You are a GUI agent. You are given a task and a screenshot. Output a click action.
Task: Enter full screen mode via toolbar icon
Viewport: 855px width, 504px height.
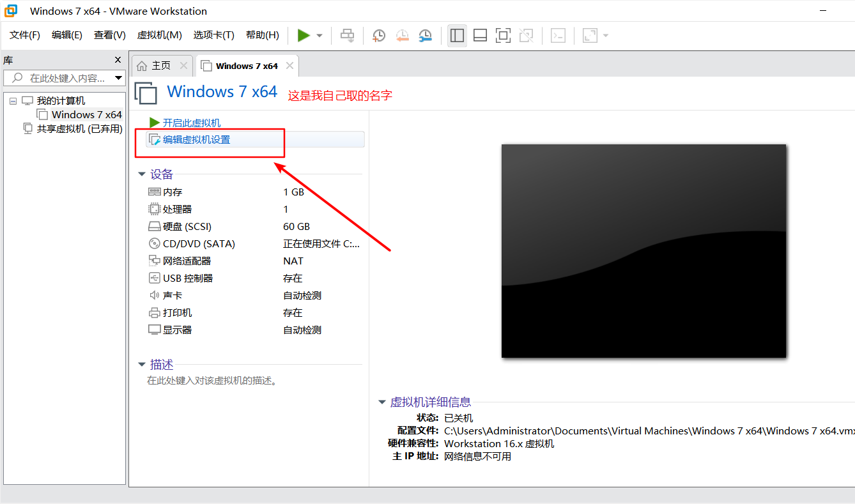(x=503, y=35)
